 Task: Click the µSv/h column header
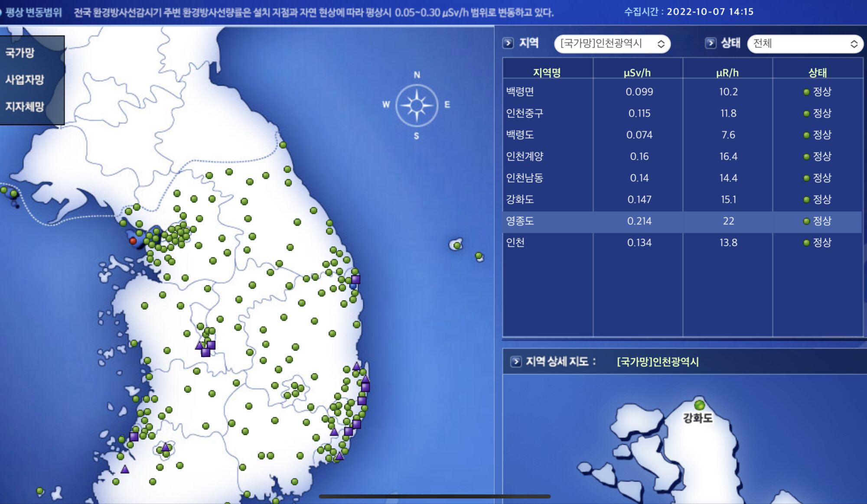pos(637,72)
